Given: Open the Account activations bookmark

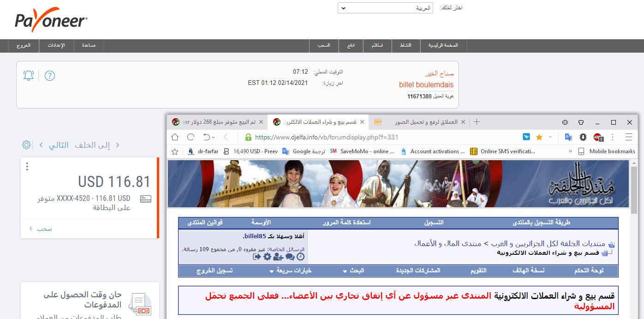Looking at the screenshot, I should coord(433,151).
